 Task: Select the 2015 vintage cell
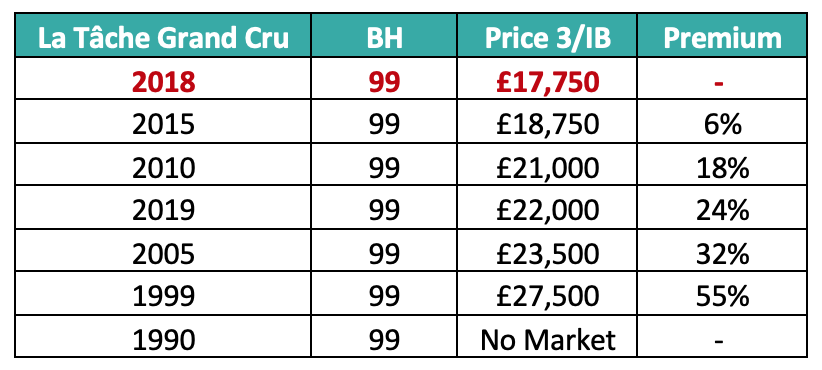point(163,121)
